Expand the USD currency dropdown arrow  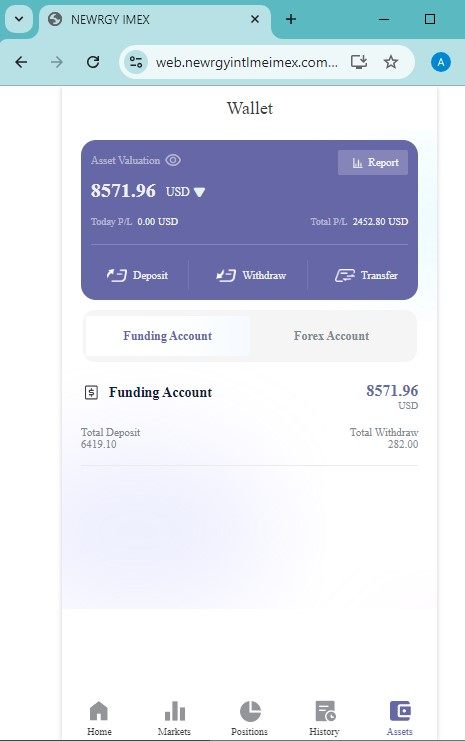point(199,192)
